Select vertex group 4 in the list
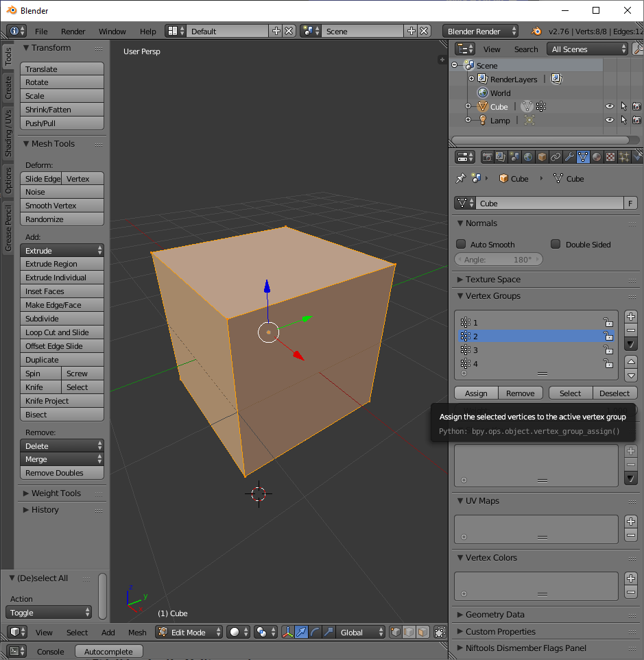644x660 pixels. click(x=536, y=364)
